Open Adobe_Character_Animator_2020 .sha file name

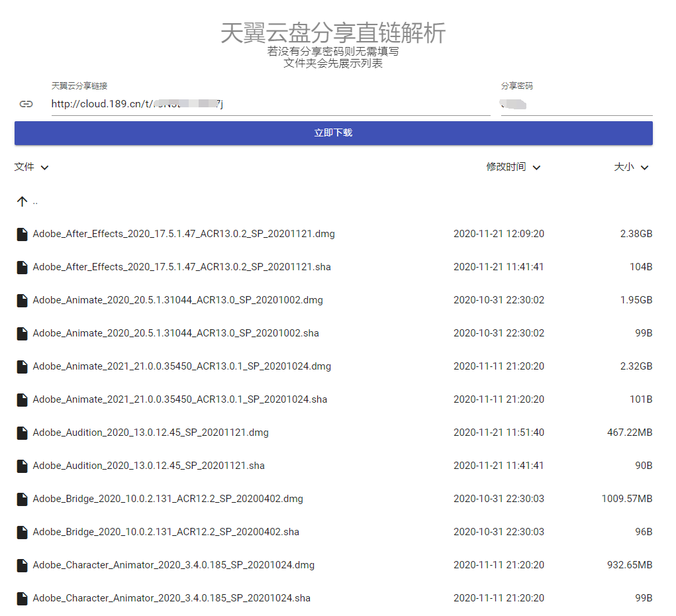tap(171, 598)
